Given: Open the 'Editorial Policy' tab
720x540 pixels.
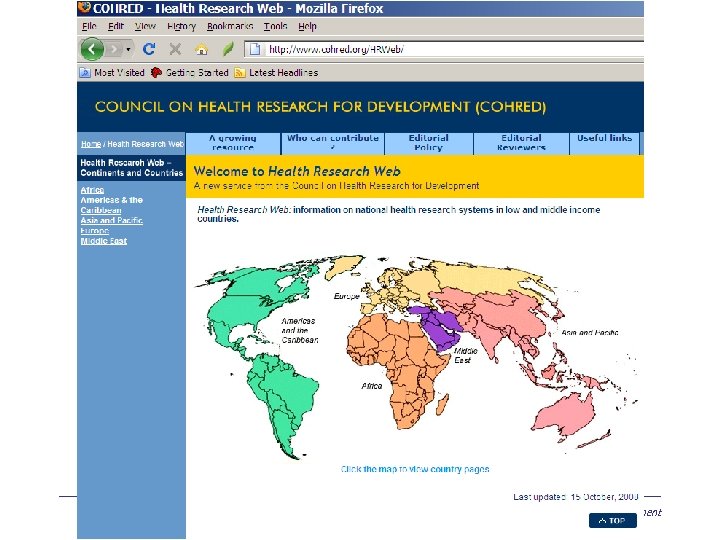Looking at the screenshot, I should (428, 142).
